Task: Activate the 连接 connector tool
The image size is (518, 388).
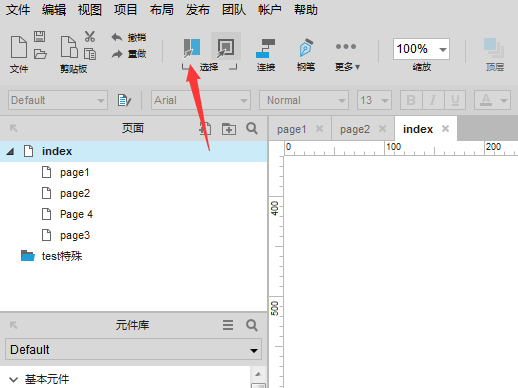Action: point(266,54)
